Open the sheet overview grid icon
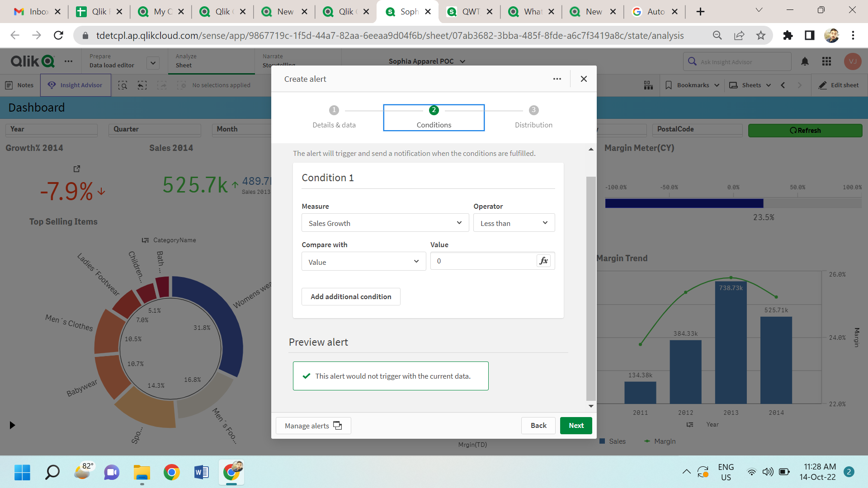Viewport: 868px width, 488px height. 648,85
